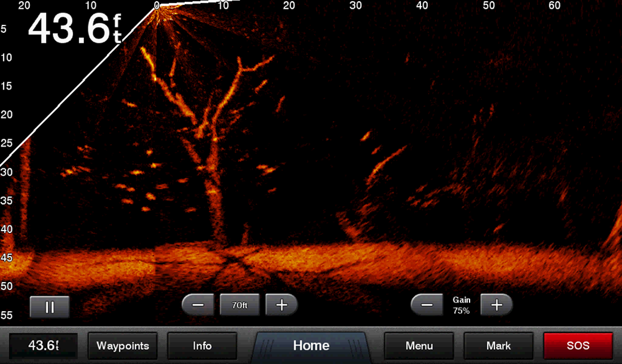Screen dimensions: 622x364
Task: Mark a waypoint at current position
Action: pos(498,345)
